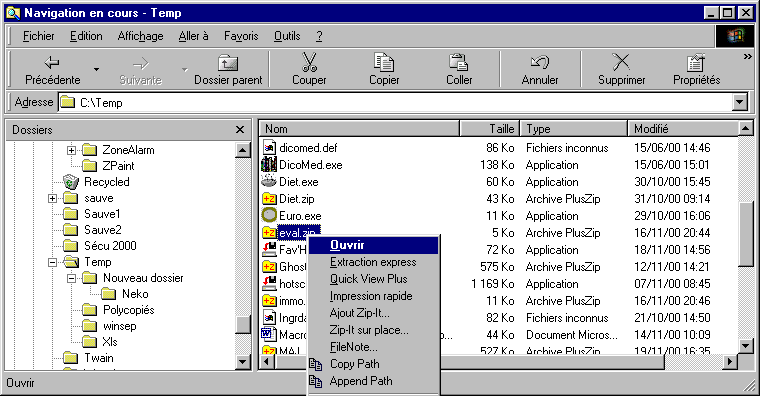
Task: Go back with the Précédente button
Action: pyautogui.click(x=52, y=70)
